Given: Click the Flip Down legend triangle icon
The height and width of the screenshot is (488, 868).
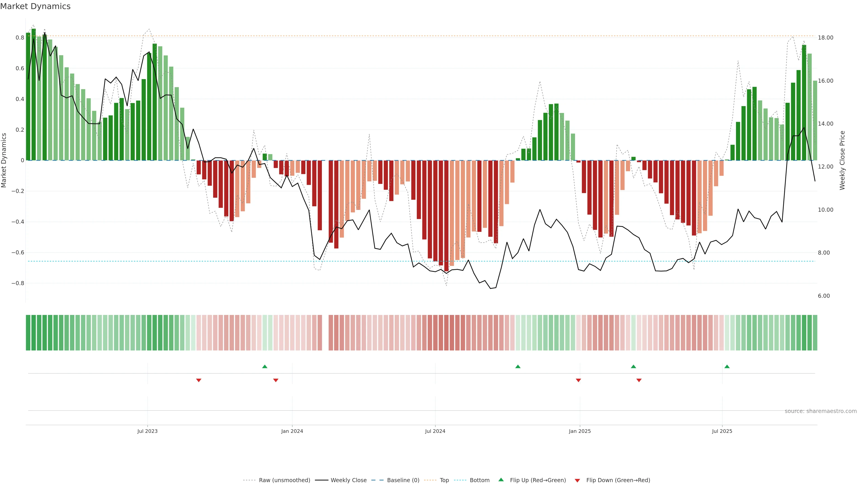Looking at the screenshot, I should [577, 480].
